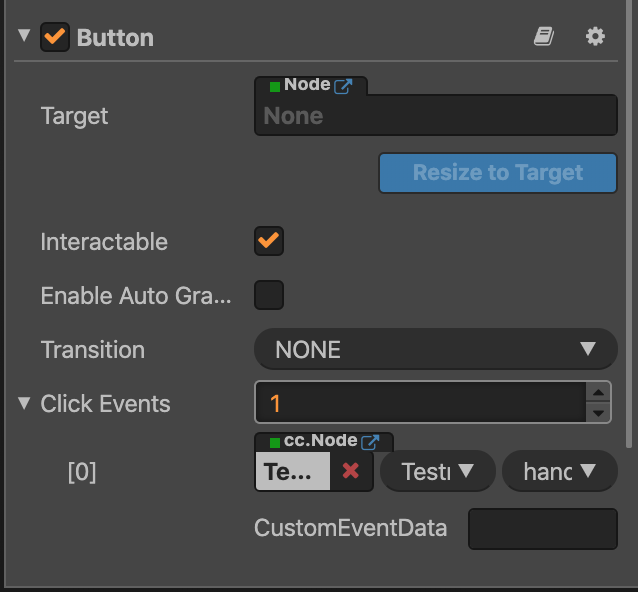Image resolution: width=638 pixels, height=592 pixels.
Task: Click the Te... node reference field
Action: point(292,471)
